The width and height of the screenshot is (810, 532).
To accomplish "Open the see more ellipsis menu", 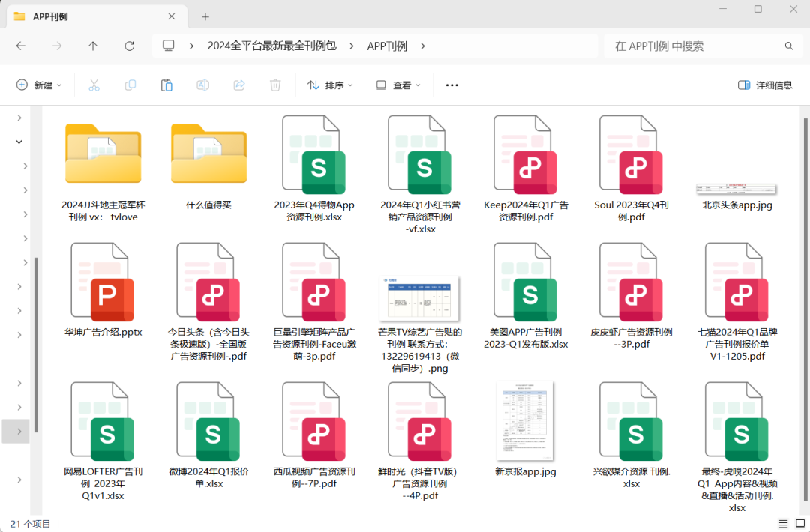I will (452, 85).
